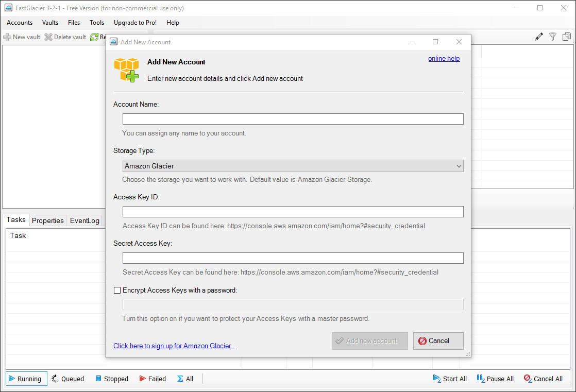Show Stopped tasks filter
Image resolution: width=576 pixels, height=392 pixels.
[112, 379]
